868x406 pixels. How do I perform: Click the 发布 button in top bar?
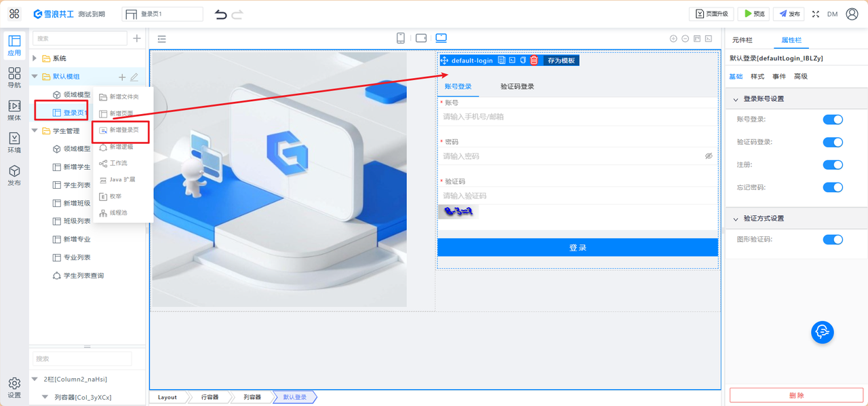tap(789, 14)
